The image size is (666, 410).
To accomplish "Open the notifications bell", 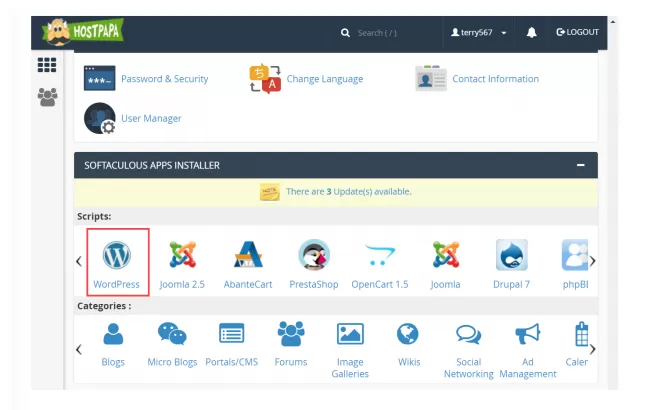I will [531, 32].
